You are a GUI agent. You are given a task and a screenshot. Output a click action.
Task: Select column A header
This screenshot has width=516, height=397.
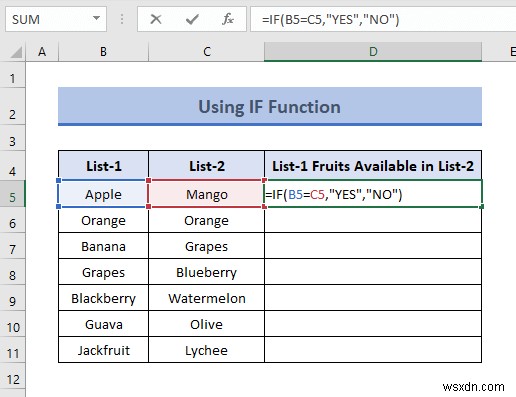(42, 52)
